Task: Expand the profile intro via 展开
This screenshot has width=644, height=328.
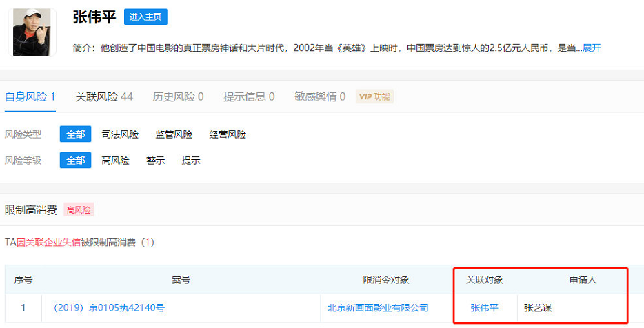Action: [x=592, y=48]
